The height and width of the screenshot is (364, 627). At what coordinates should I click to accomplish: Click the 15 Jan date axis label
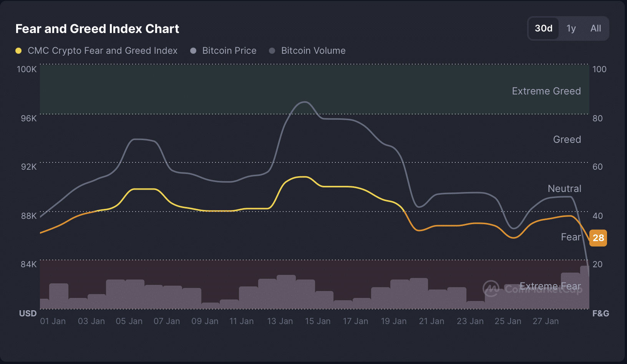tap(317, 321)
